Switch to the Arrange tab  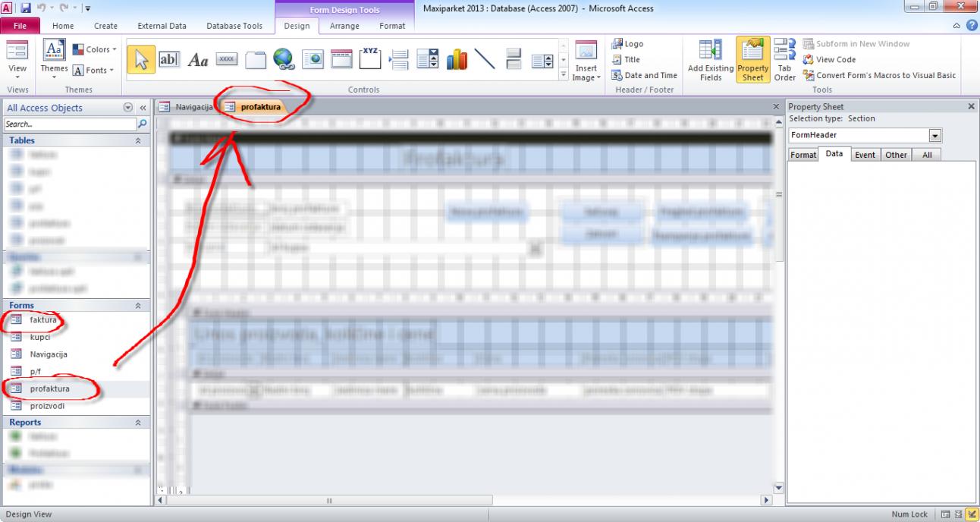[344, 26]
